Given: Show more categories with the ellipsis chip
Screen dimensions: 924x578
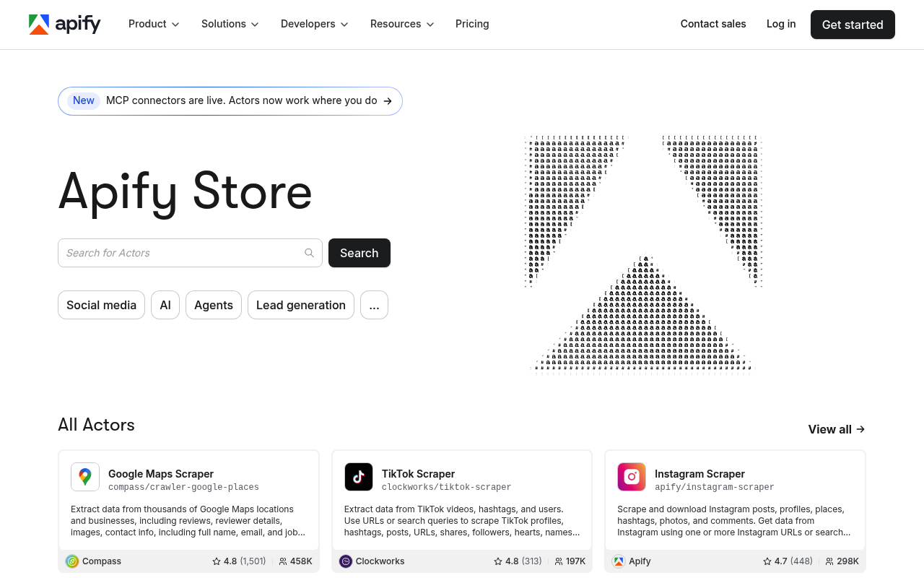Looking at the screenshot, I should (x=374, y=305).
